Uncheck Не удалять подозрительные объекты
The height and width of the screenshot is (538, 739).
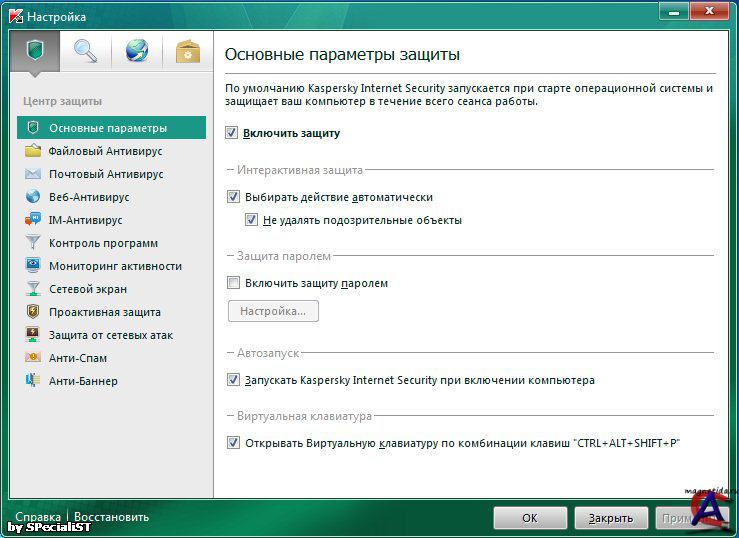(251, 220)
